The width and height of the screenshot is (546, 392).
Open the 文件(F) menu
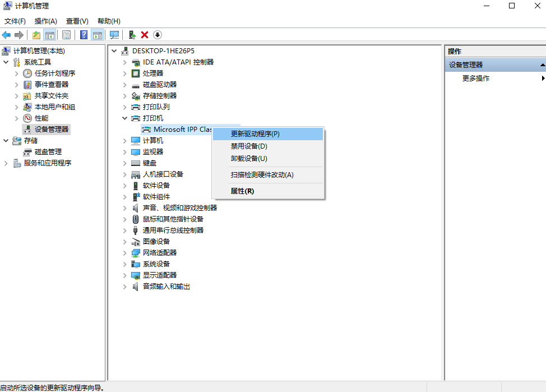coord(15,21)
